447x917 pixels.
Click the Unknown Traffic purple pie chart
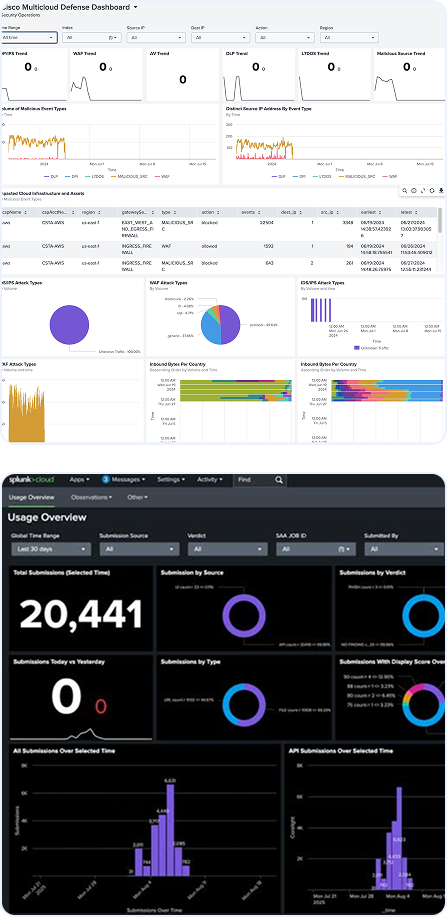(69, 325)
